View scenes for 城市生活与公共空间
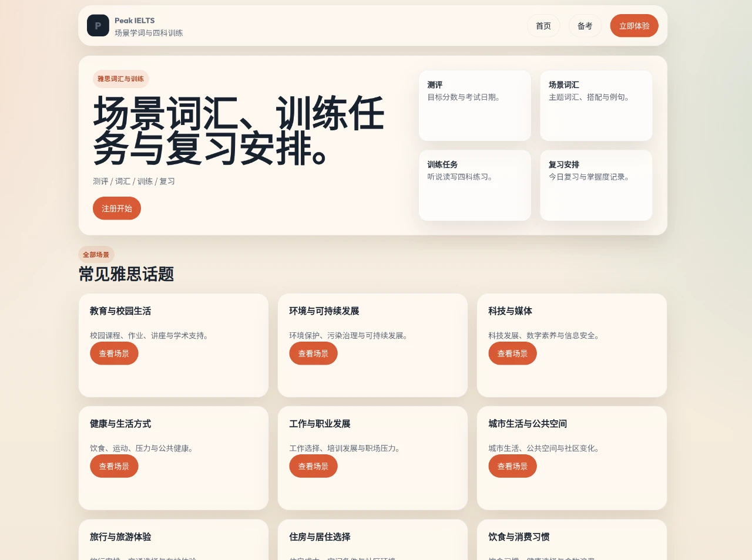 512,466
